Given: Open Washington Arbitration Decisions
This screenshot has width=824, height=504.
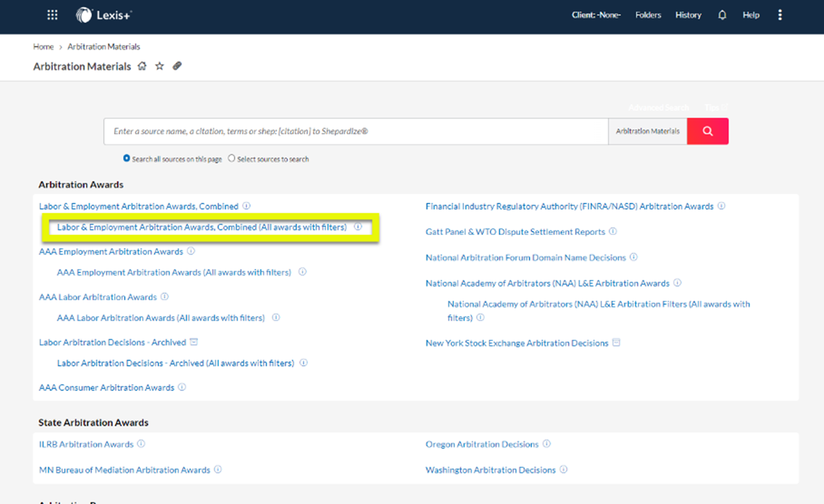Looking at the screenshot, I should [x=491, y=470].
